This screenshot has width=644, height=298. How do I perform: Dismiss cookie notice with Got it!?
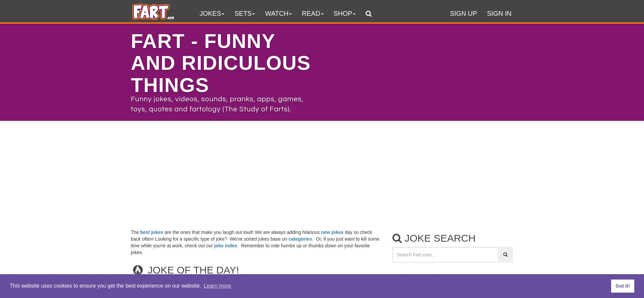tap(622, 286)
